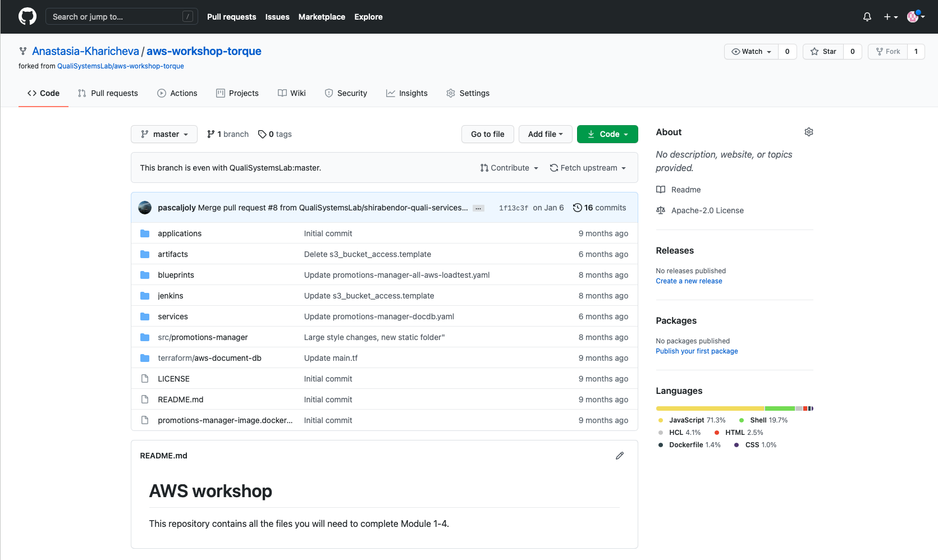This screenshot has height=560, width=938.
Task: Open the plus create-new menu
Action: click(x=890, y=17)
